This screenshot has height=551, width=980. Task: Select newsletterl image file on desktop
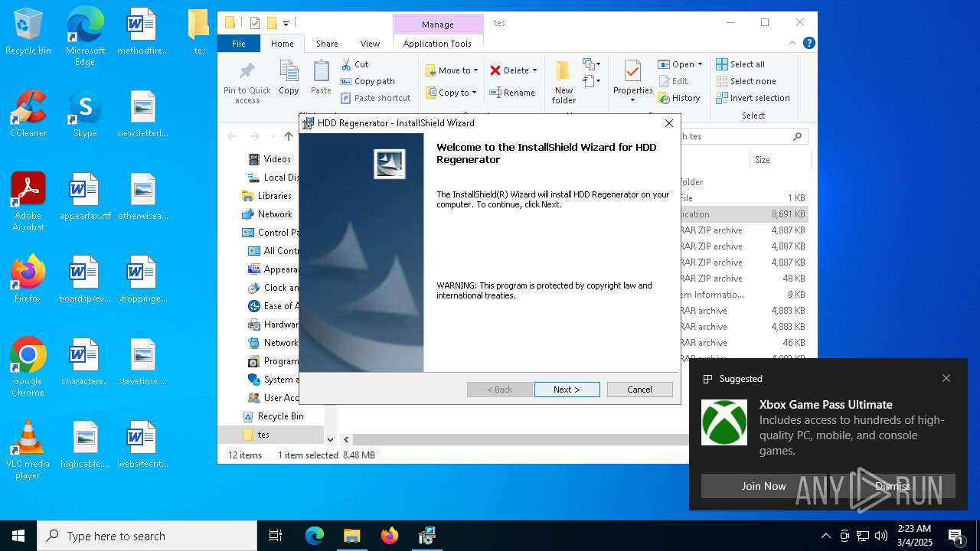click(142, 114)
